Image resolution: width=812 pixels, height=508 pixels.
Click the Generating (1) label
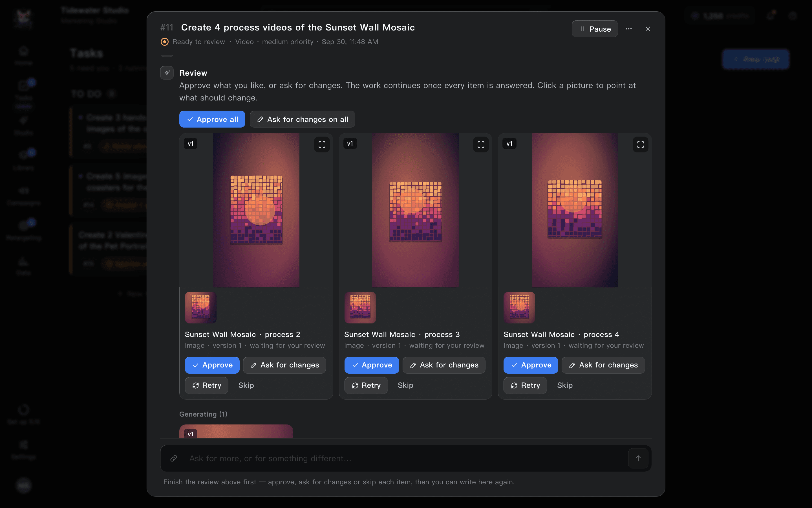203,414
